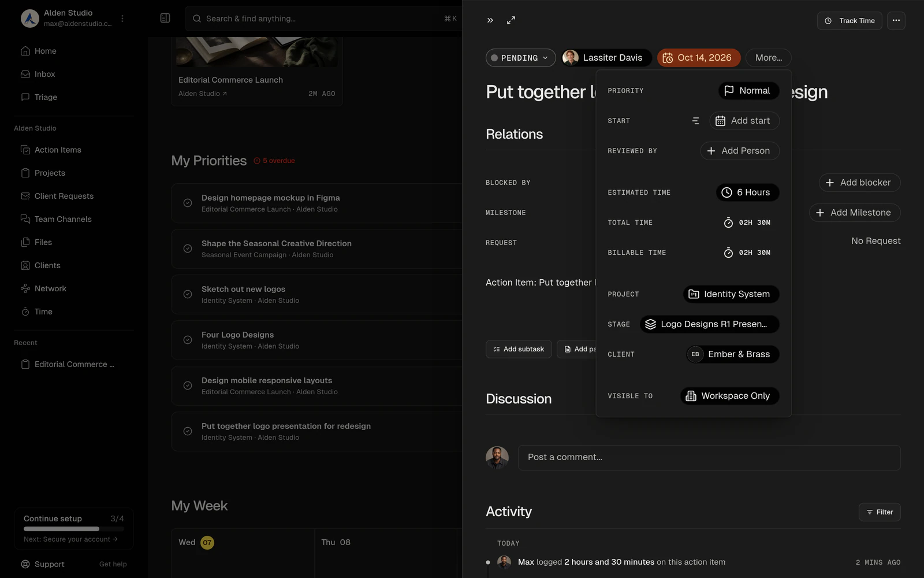The image size is (924, 578).
Task: Mark Four Logo Designs complete
Action: [188, 340]
